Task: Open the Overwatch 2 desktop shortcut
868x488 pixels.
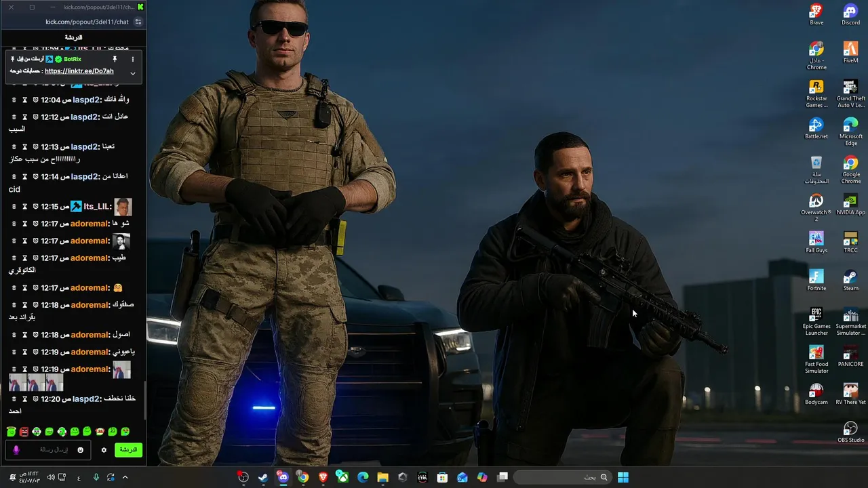Action: click(816, 207)
